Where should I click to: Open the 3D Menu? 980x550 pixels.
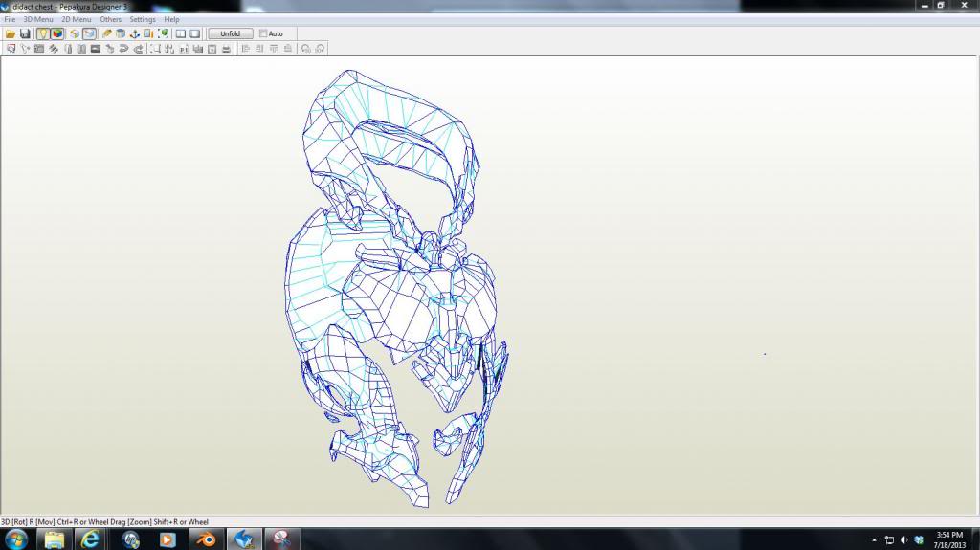pyautogui.click(x=38, y=19)
